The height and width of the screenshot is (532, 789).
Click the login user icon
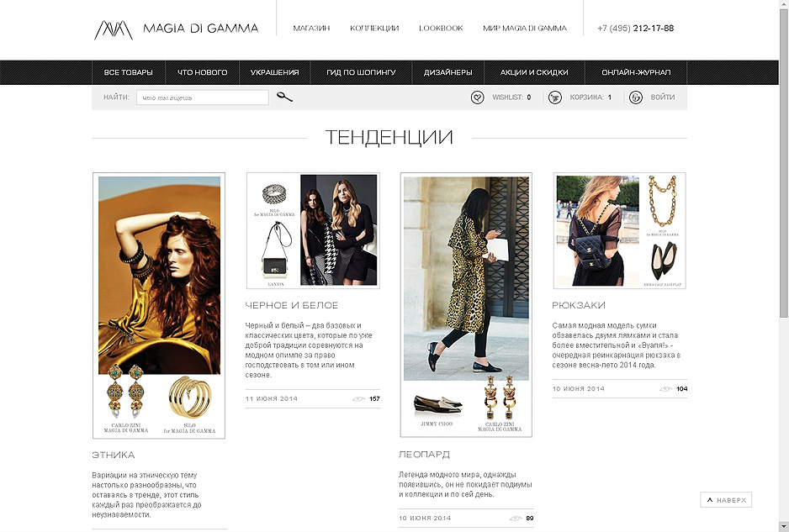click(x=636, y=97)
